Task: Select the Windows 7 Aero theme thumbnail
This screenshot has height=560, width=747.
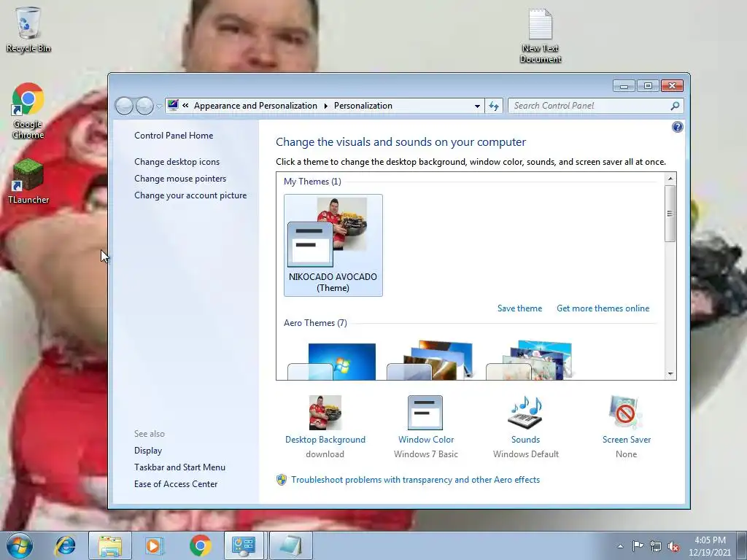Action: (332, 361)
